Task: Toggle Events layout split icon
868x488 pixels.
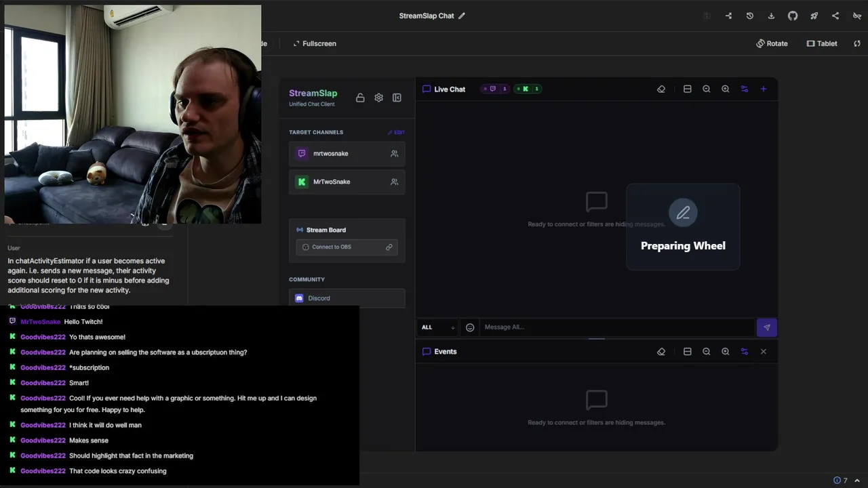Action: point(687,351)
